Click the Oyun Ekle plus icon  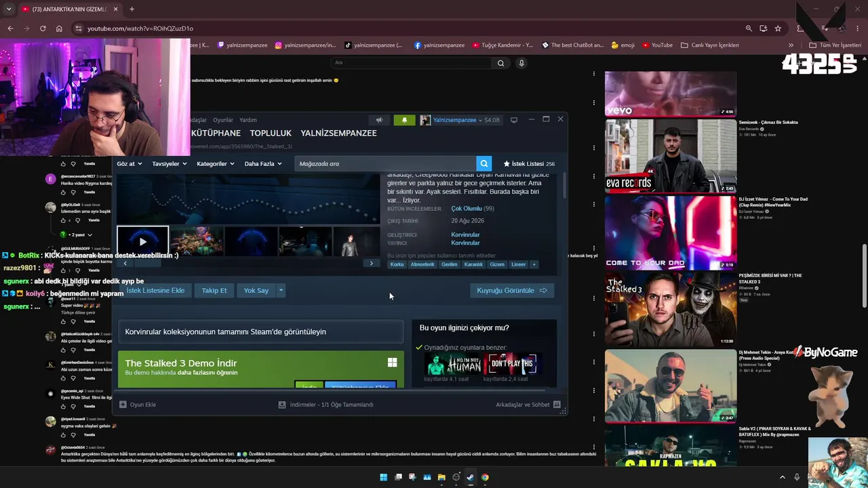123,405
